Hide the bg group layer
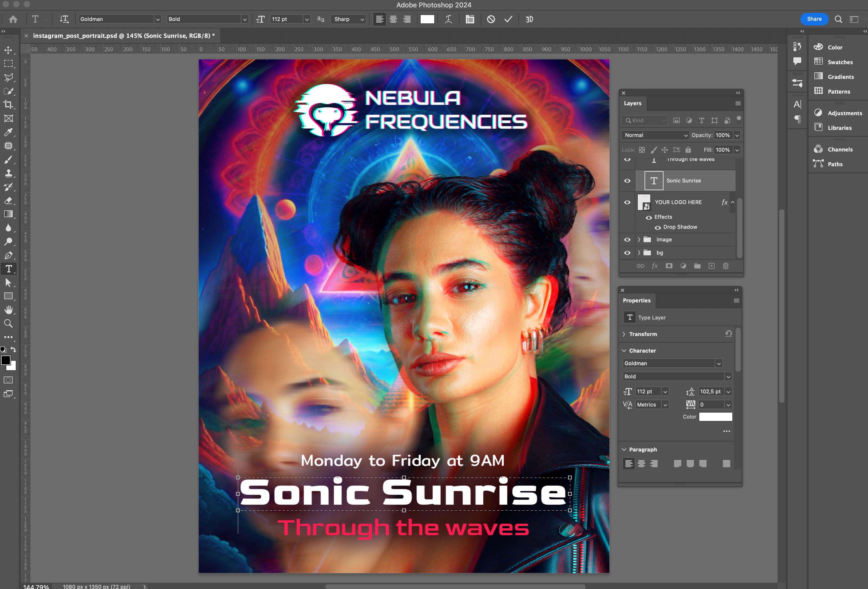The height and width of the screenshot is (589, 868). pyautogui.click(x=627, y=253)
